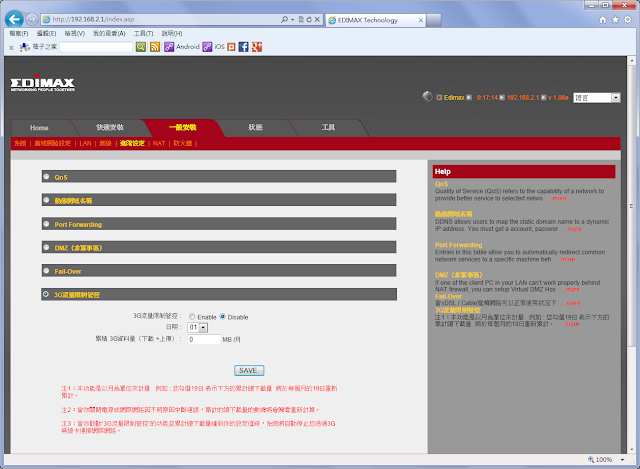Select the 3G流量限制管控 radio button
The image size is (640, 469).
point(46,294)
